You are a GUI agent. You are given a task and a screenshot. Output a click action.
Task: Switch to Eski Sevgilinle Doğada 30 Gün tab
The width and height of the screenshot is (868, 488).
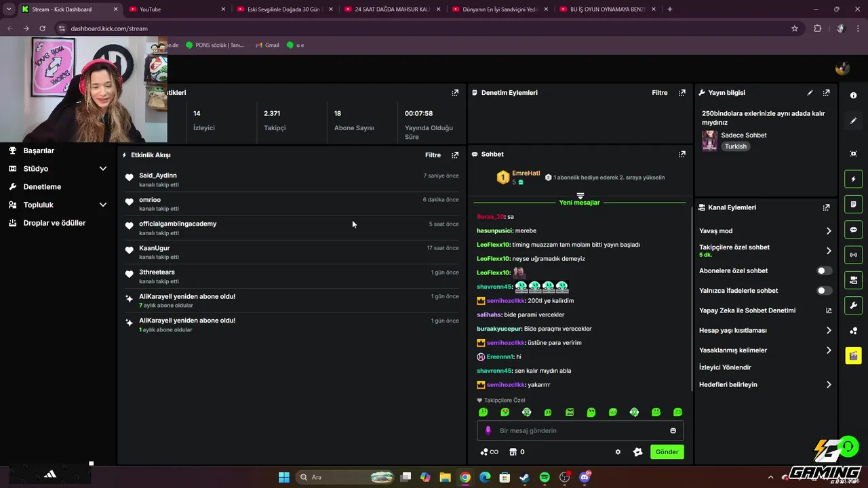click(x=284, y=9)
